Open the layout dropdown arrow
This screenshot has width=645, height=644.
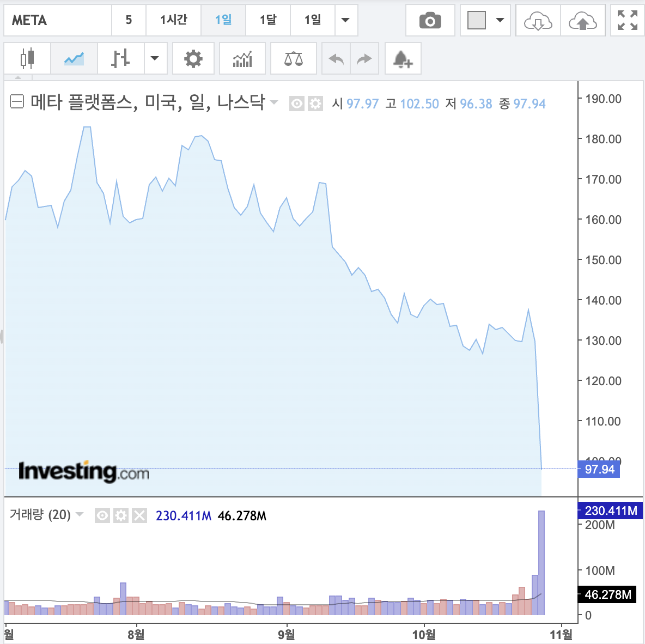(500, 20)
